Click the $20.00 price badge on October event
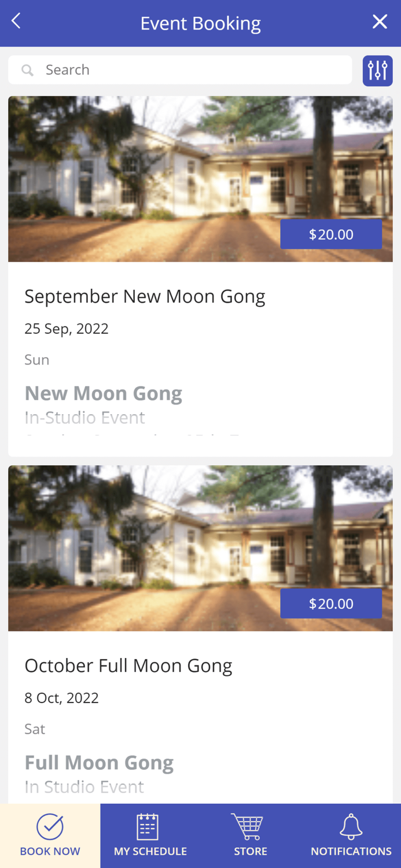The height and width of the screenshot is (868, 401). [x=331, y=604]
